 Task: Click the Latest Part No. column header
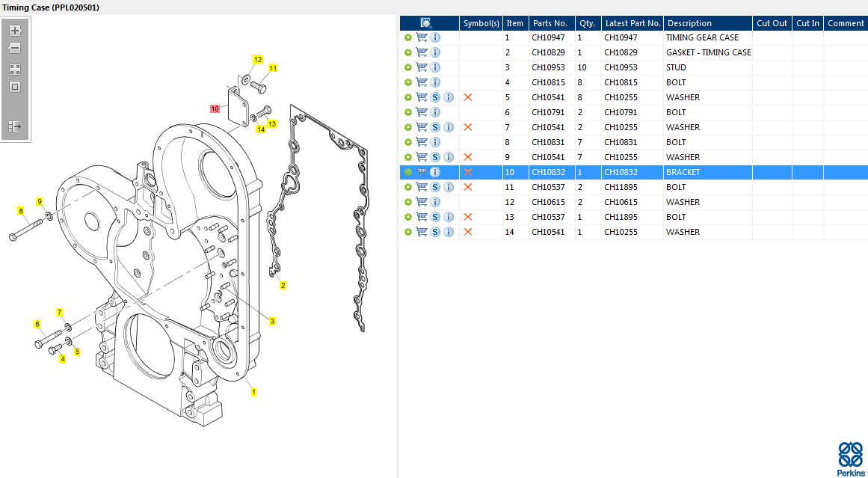click(x=632, y=23)
